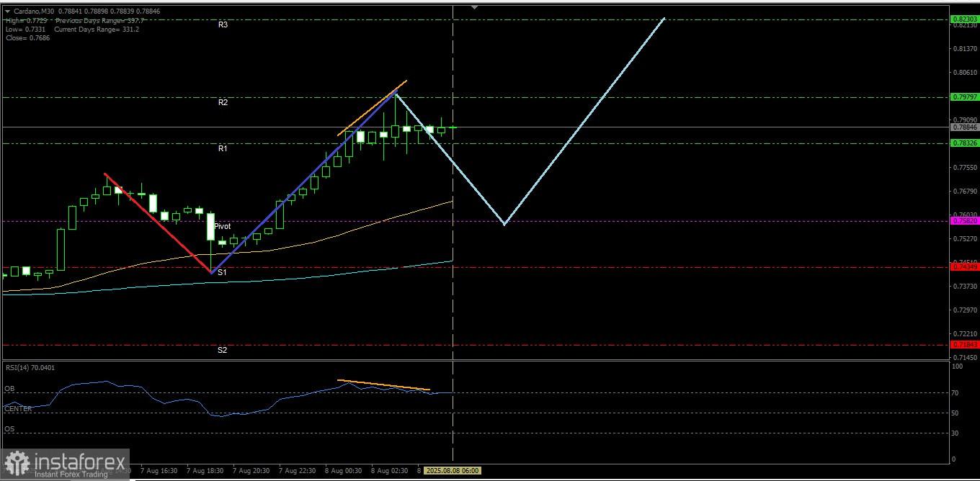Screen dimensions: 980x481
Task: Click the R3 pivot level label
Action: 223,24
